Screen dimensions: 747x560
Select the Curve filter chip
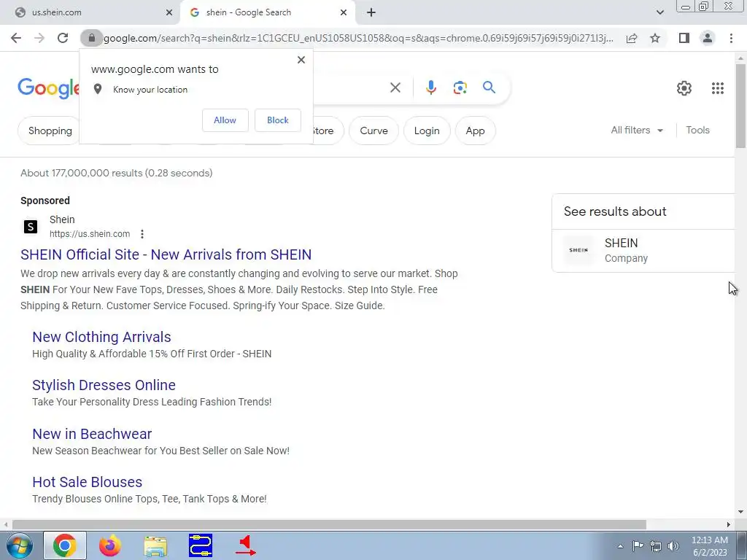click(x=373, y=131)
